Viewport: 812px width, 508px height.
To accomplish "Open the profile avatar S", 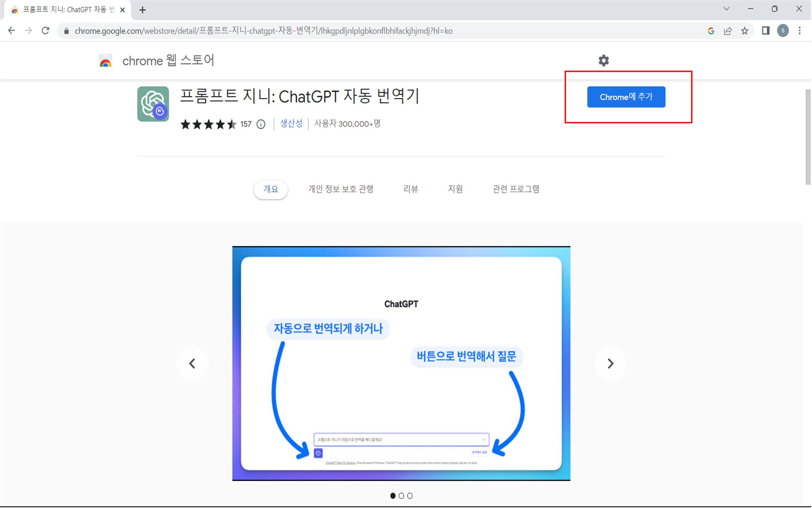I will point(783,31).
